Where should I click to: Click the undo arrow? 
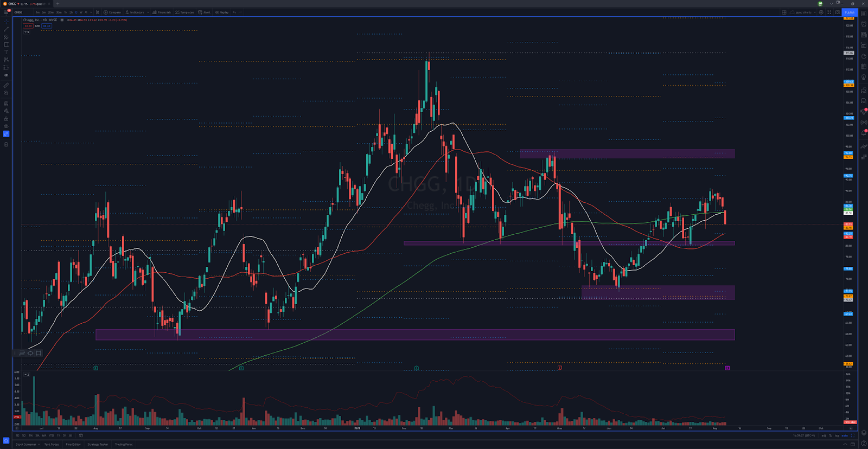[234, 12]
